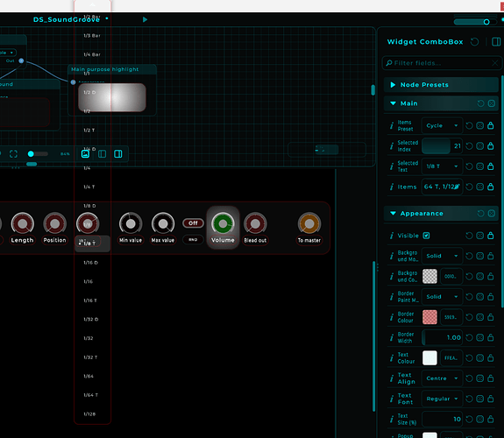This screenshot has width=504, height=438.
Task: Click the play arrow beside DS_SoundGroove
Action: [145, 19]
